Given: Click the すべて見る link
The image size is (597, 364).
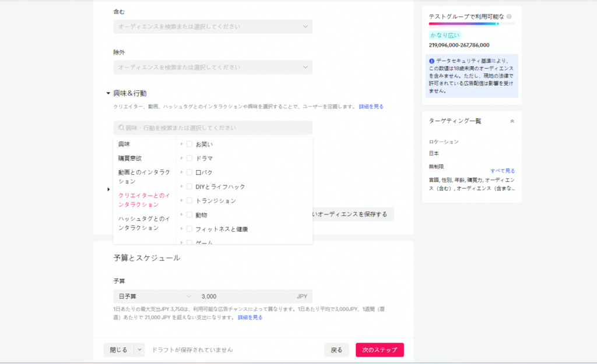Looking at the screenshot, I should 502,171.
